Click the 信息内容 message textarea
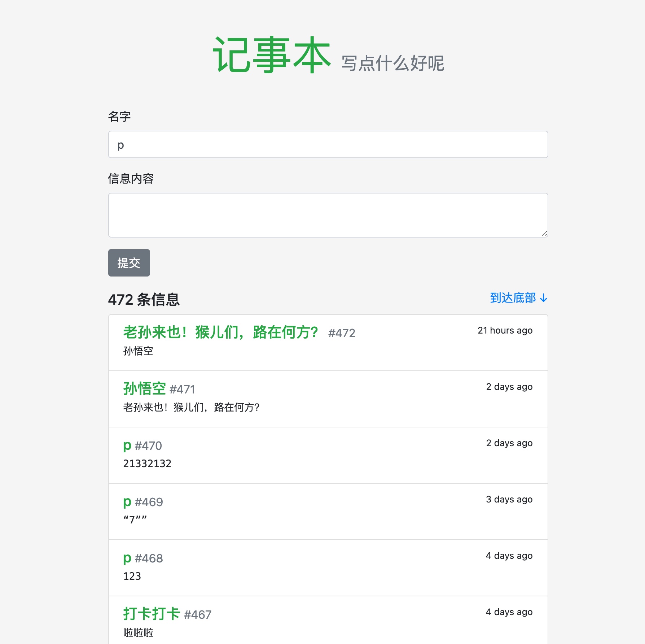645x644 pixels. [328, 215]
